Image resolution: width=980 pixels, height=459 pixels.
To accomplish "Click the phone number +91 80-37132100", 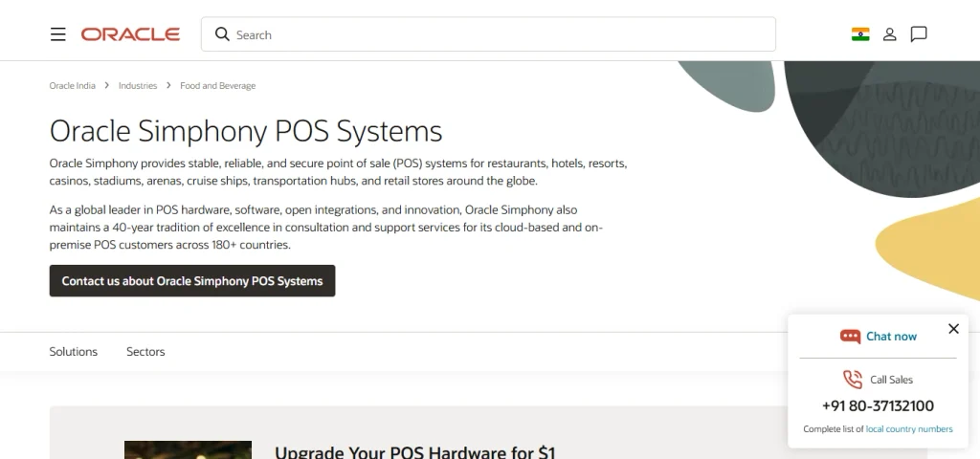I will (x=878, y=405).
